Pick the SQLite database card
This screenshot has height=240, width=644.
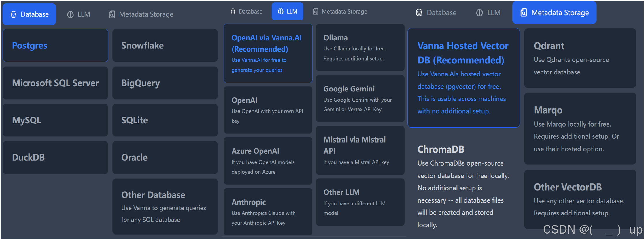pos(165,120)
